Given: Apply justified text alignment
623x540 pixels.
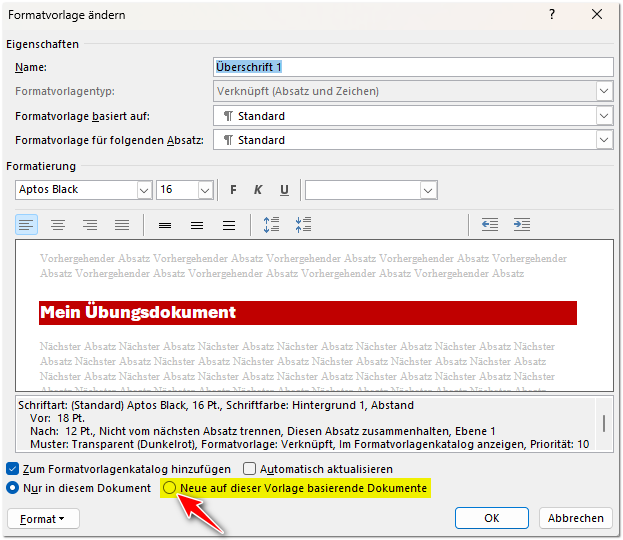Looking at the screenshot, I should [122, 225].
